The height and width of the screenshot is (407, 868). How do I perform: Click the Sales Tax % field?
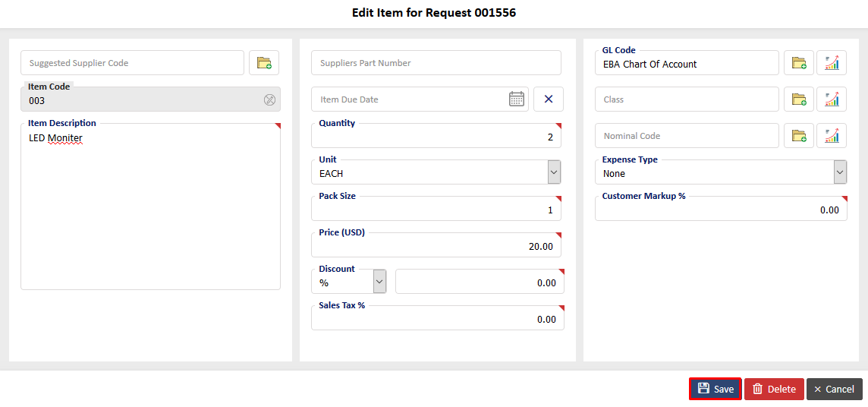(x=437, y=318)
